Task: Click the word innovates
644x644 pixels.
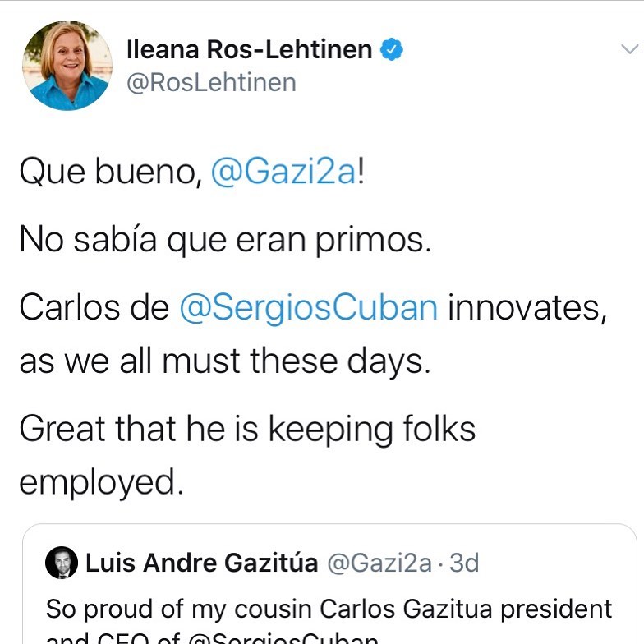Action: pos(527,307)
